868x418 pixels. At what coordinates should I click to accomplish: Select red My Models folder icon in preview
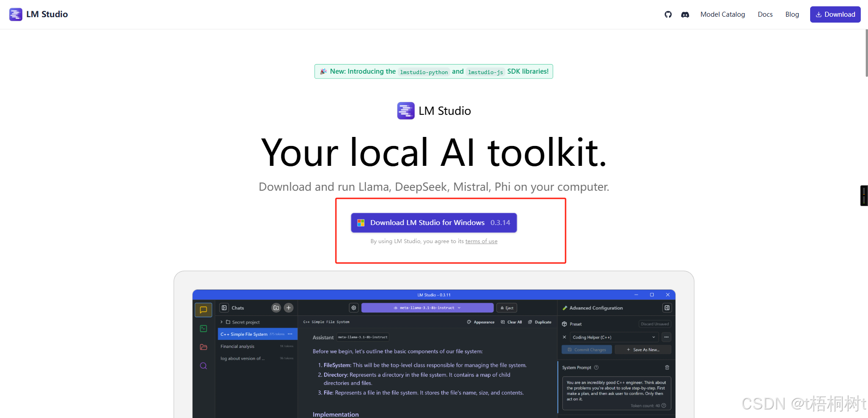point(203,347)
